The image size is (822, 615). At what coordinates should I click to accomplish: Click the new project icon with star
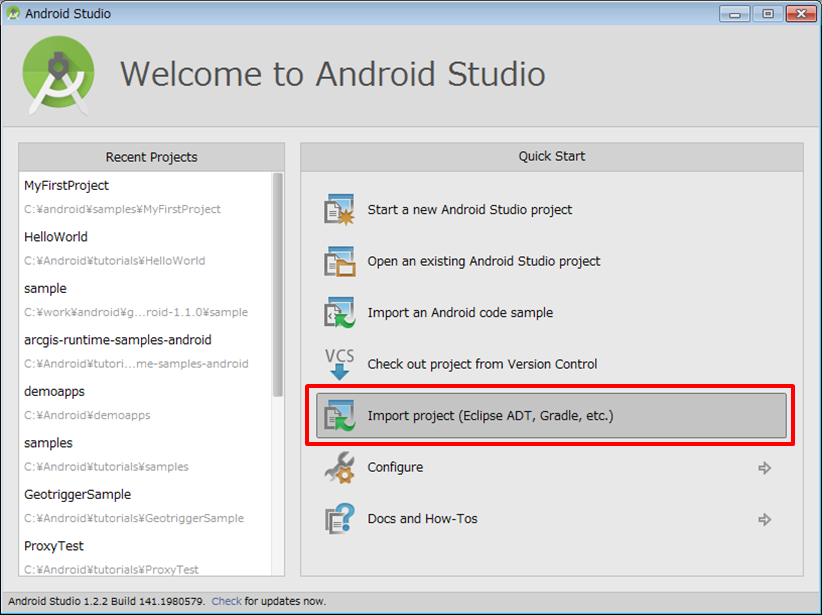(x=339, y=210)
